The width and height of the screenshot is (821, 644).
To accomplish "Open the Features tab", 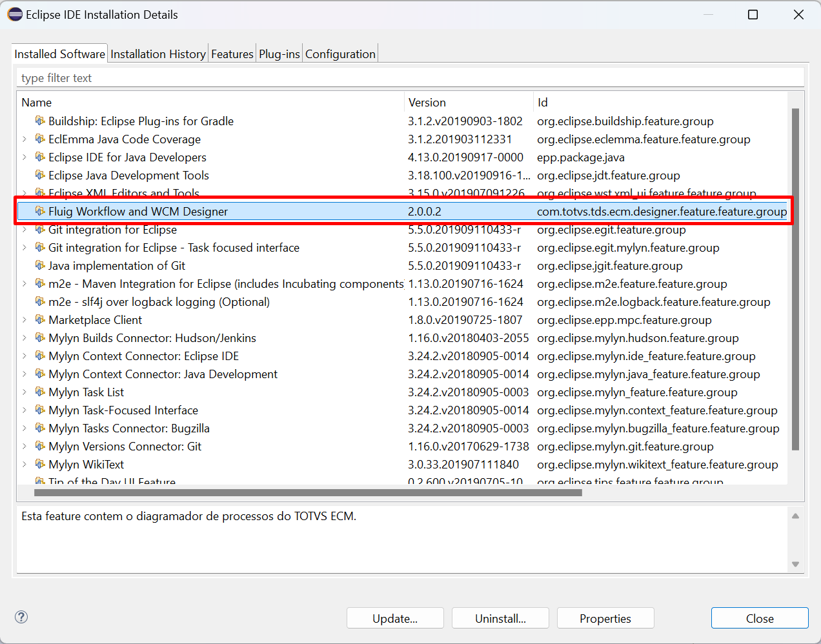I will pyautogui.click(x=232, y=54).
